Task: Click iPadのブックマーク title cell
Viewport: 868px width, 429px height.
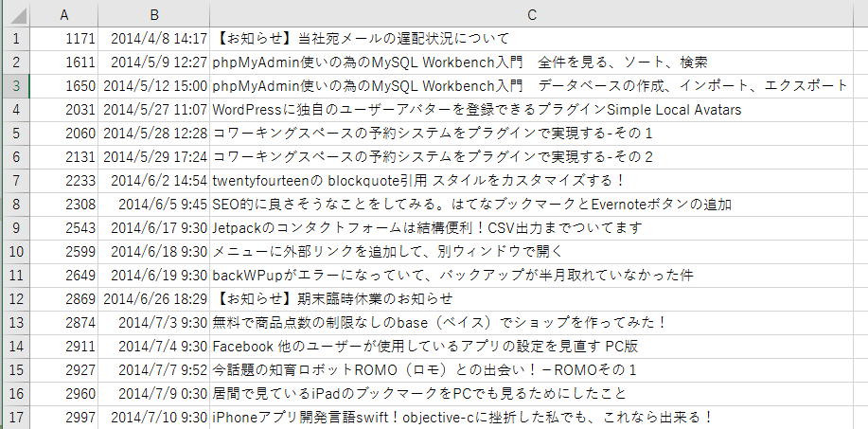Action: tap(531, 394)
